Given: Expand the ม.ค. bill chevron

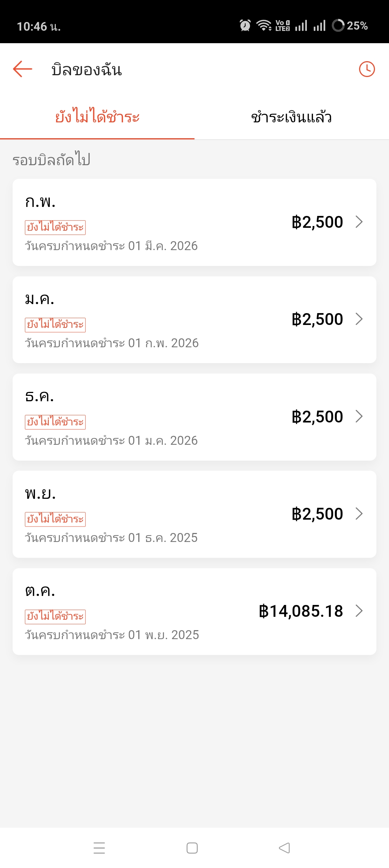Looking at the screenshot, I should point(359,319).
